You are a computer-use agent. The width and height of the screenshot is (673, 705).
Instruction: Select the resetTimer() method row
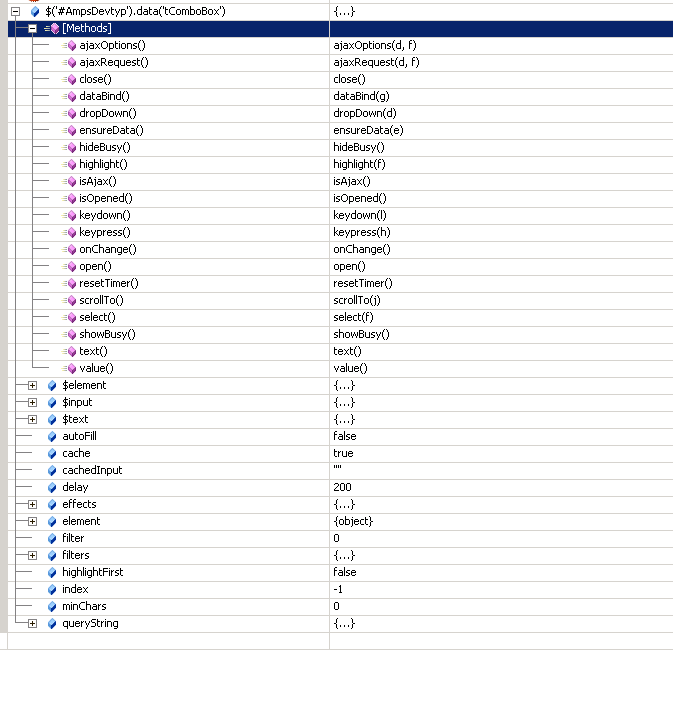click(x=340, y=283)
